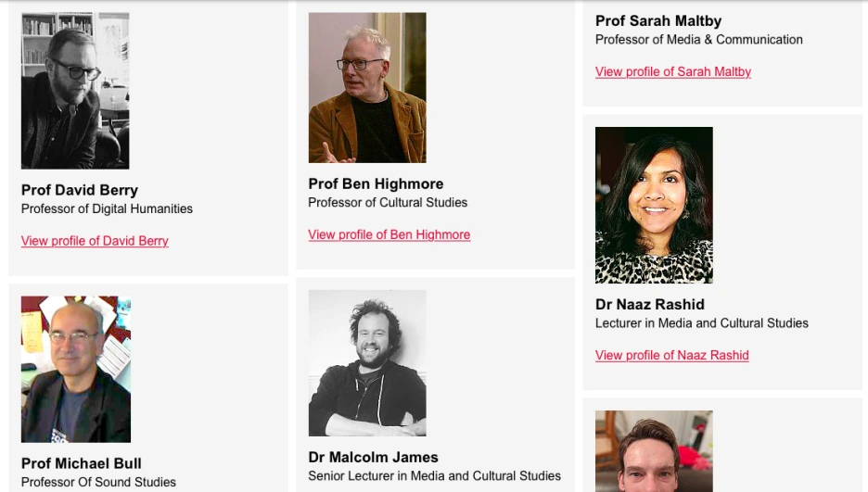
Task: Open Sarah Maltby's profile link
Action: point(672,71)
